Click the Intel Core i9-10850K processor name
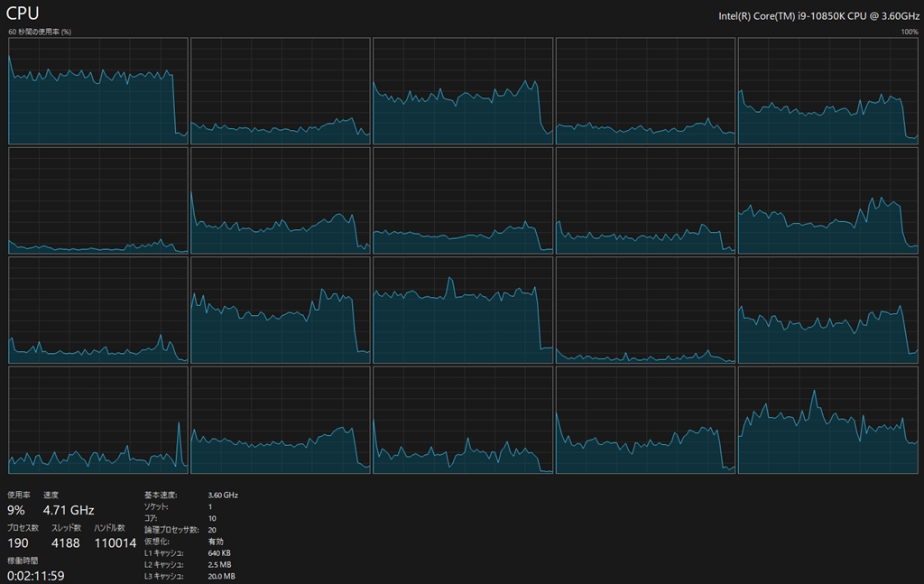Image resolution: width=924 pixels, height=584 pixels. (818, 16)
